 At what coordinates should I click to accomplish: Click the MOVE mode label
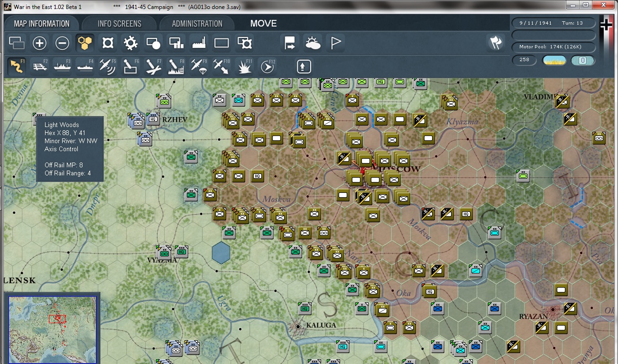coord(263,24)
